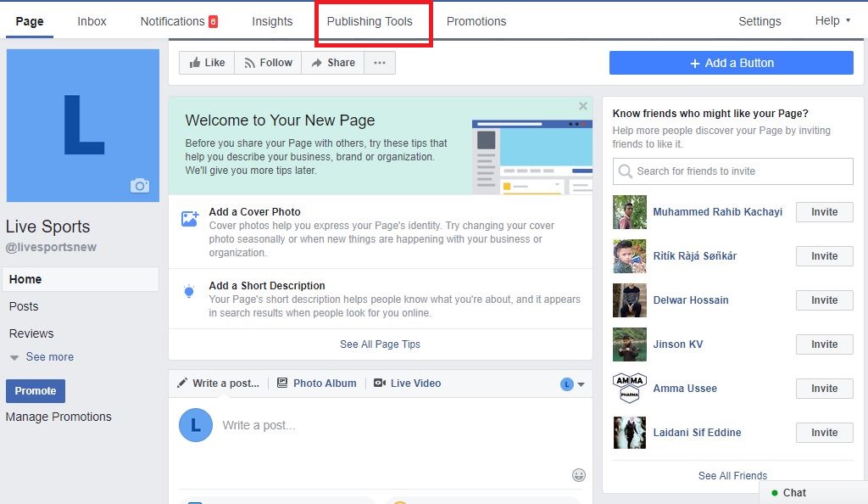Open Laidani Sif Eddine name link
The height and width of the screenshot is (504, 868).
point(697,433)
